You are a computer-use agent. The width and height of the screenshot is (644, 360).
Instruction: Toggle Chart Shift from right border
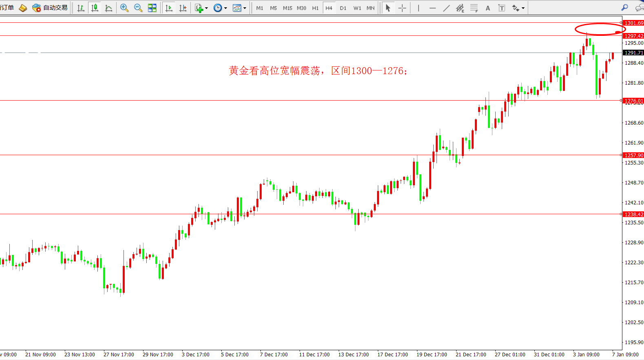pyautogui.click(x=183, y=8)
